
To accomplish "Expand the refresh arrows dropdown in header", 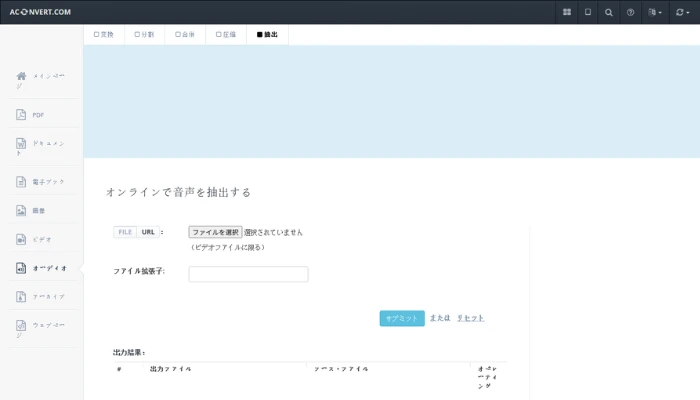I will 683,12.
